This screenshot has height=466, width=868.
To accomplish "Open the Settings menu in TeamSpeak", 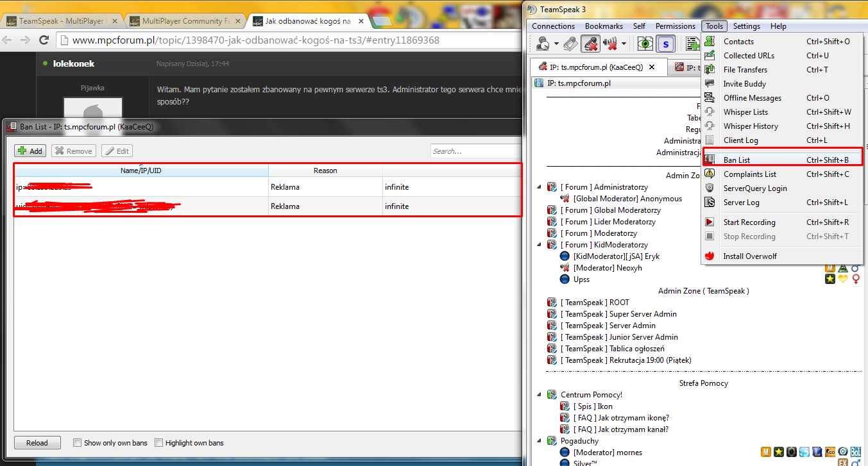I will tap(746, 26).
